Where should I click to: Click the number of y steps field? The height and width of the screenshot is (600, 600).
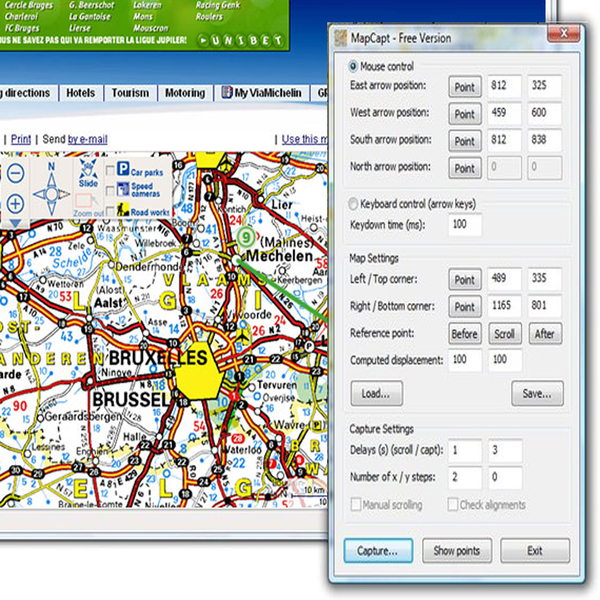(x=505, y=477)
